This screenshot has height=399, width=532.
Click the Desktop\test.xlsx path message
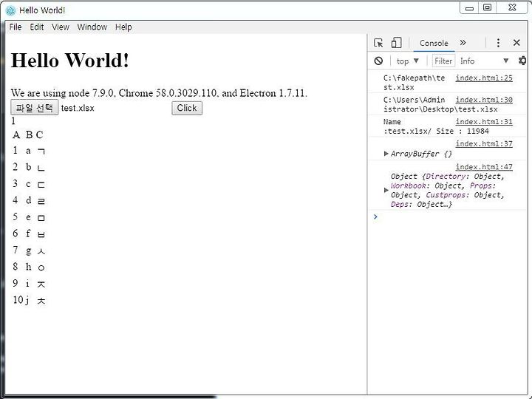coord(440,104)
